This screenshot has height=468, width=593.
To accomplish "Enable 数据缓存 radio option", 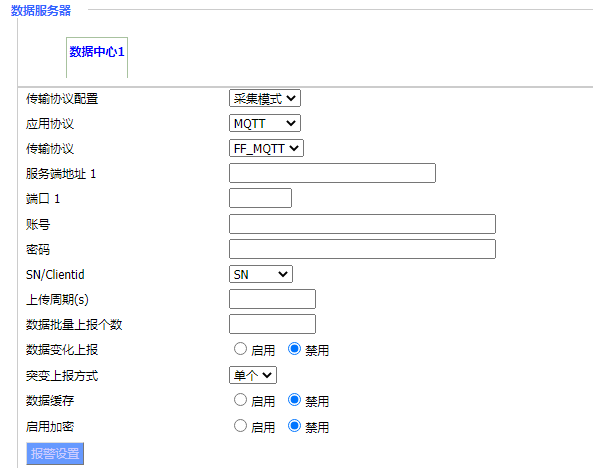I will pyautogui.click(x=240, y=400).
